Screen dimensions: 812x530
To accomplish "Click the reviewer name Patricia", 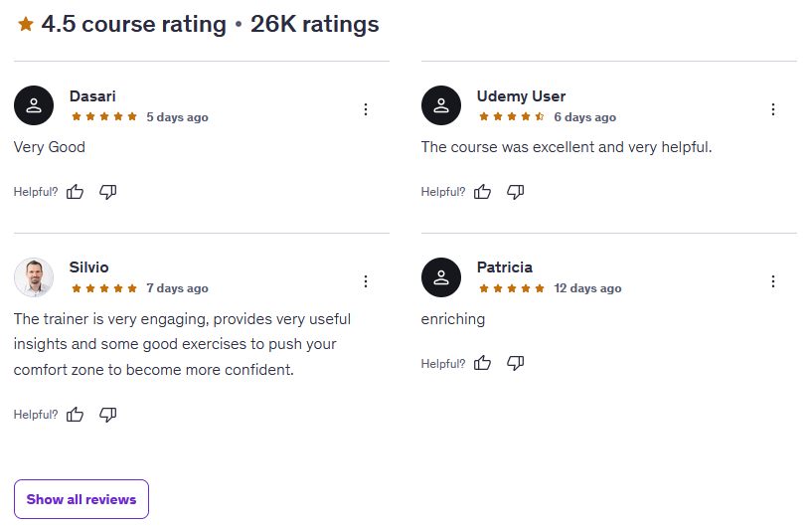I will (x=505, y=267).
